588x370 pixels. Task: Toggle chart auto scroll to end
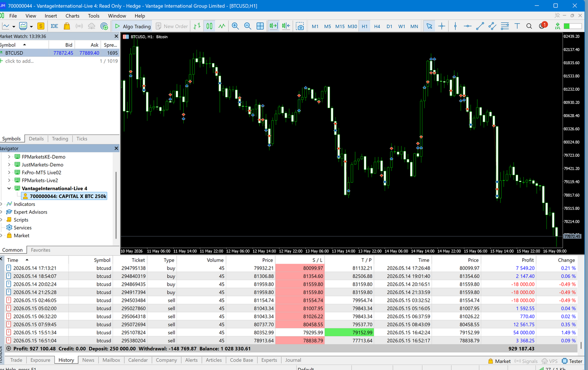273,26
